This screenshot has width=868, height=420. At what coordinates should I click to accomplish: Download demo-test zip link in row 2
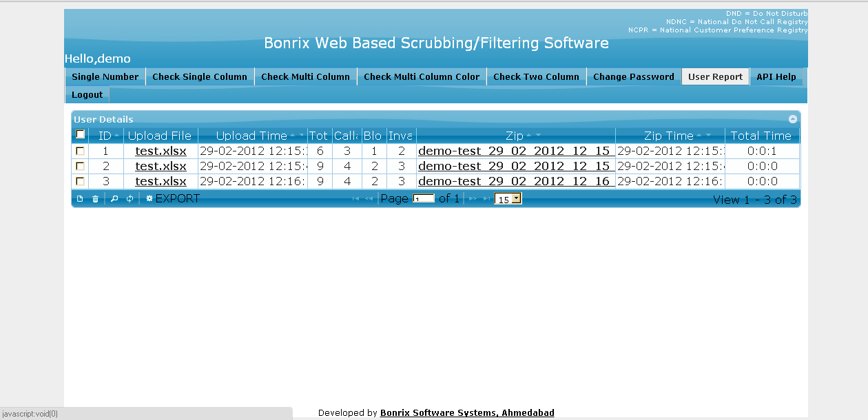516,166
